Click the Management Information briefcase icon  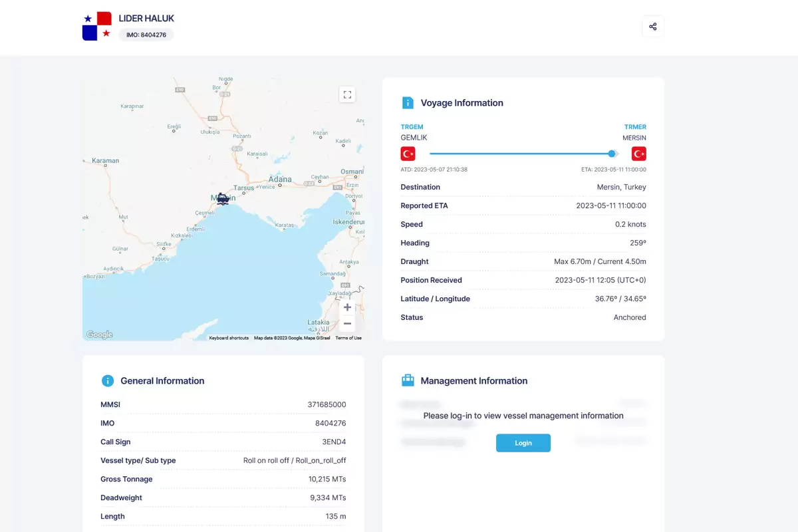point(408,380)
